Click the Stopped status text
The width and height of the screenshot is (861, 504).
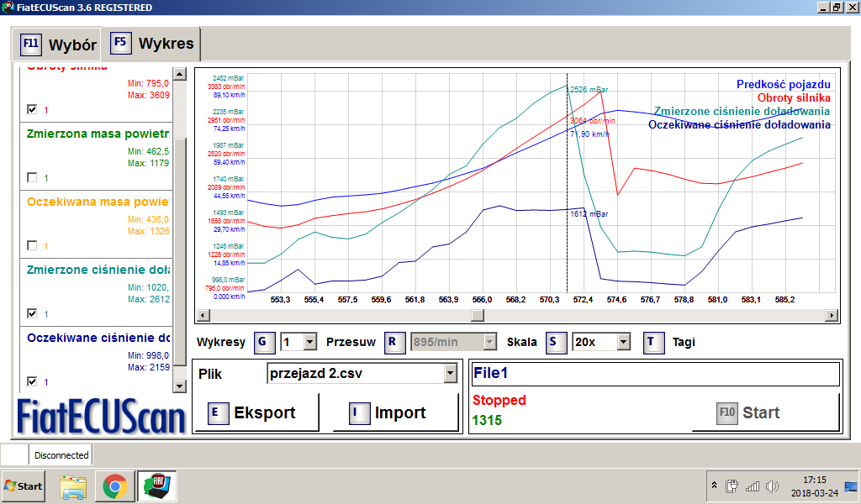[x=499, y=401]
